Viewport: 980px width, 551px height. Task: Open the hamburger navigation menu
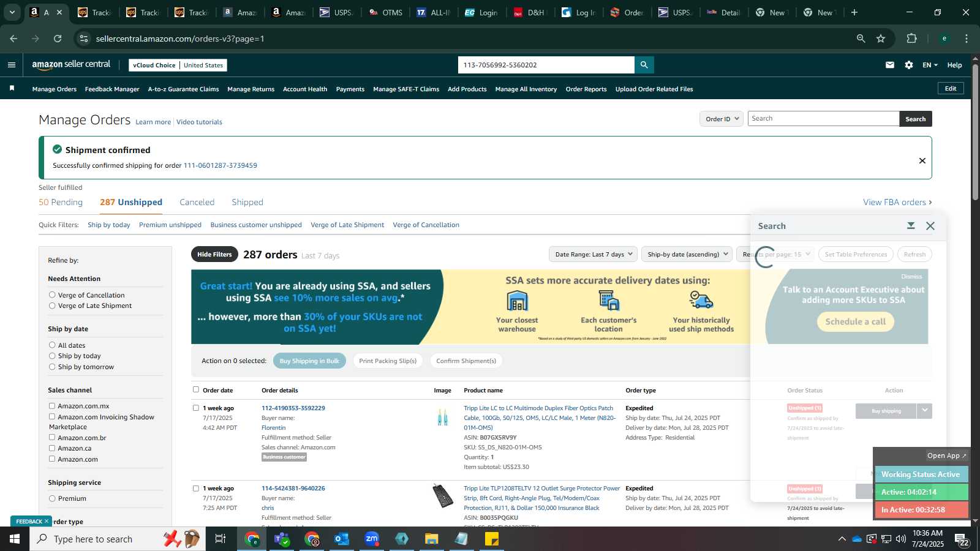pyautogui.click(x=12, y=65)
